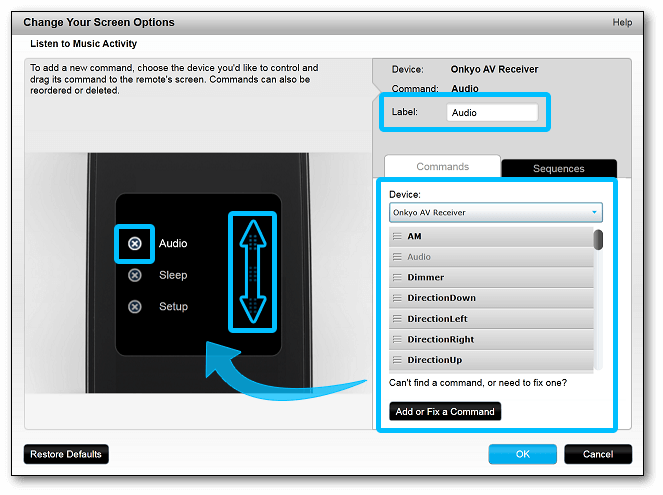Select the Dimmer command in the list
This screenshot has width=663, height=495.
[491, 277]
